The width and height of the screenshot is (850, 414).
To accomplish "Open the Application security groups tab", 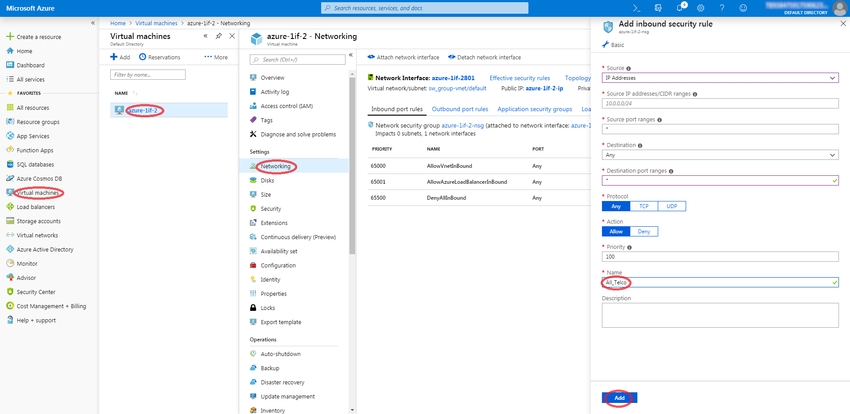I will click(534, 108).
